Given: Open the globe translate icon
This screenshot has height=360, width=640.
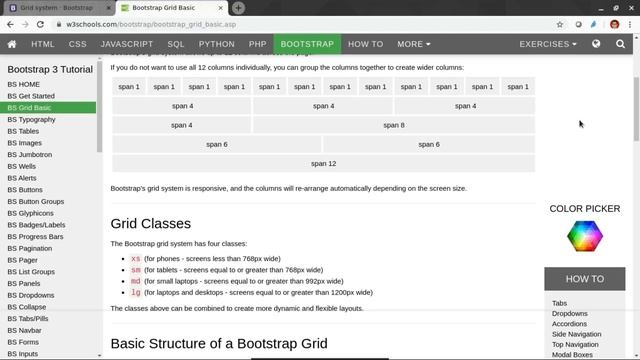Looking at the screenshot, I should (596, 44).
